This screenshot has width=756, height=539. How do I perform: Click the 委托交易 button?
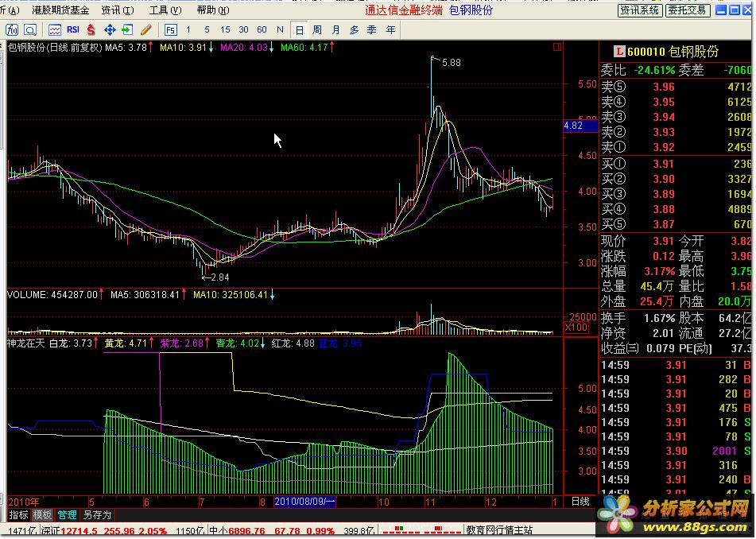point(687,10)
